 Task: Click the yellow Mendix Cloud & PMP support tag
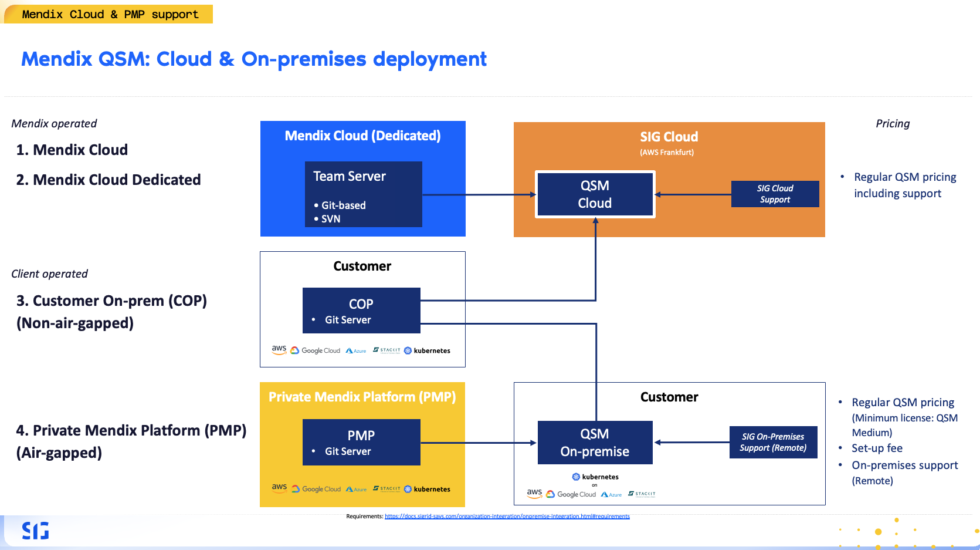(x=108, y=14)
